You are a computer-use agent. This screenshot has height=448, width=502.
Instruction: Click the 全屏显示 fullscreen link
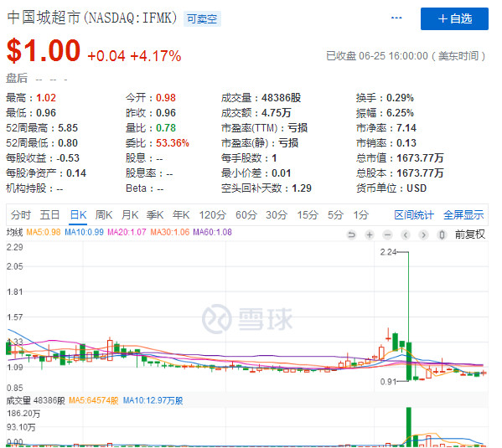(x=463, y=214)
